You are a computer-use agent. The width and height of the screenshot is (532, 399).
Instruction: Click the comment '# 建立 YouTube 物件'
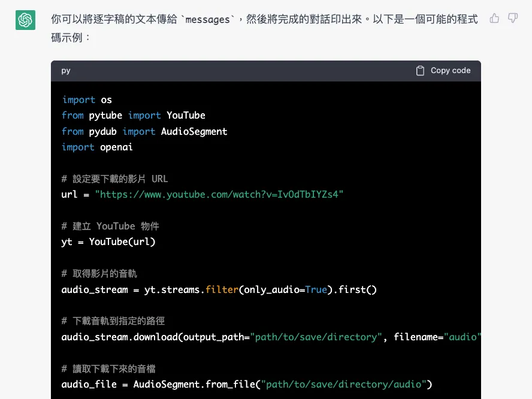(x=110, y=226)
